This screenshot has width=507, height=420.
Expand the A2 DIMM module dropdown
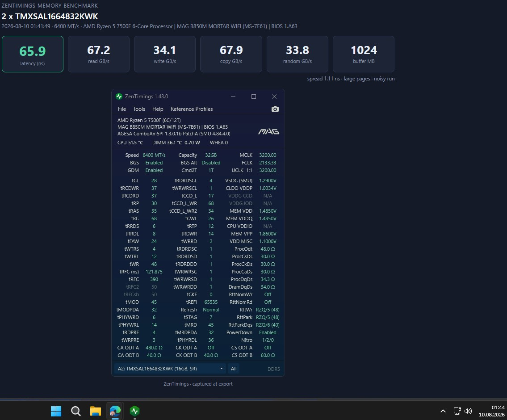coord(170,369)
